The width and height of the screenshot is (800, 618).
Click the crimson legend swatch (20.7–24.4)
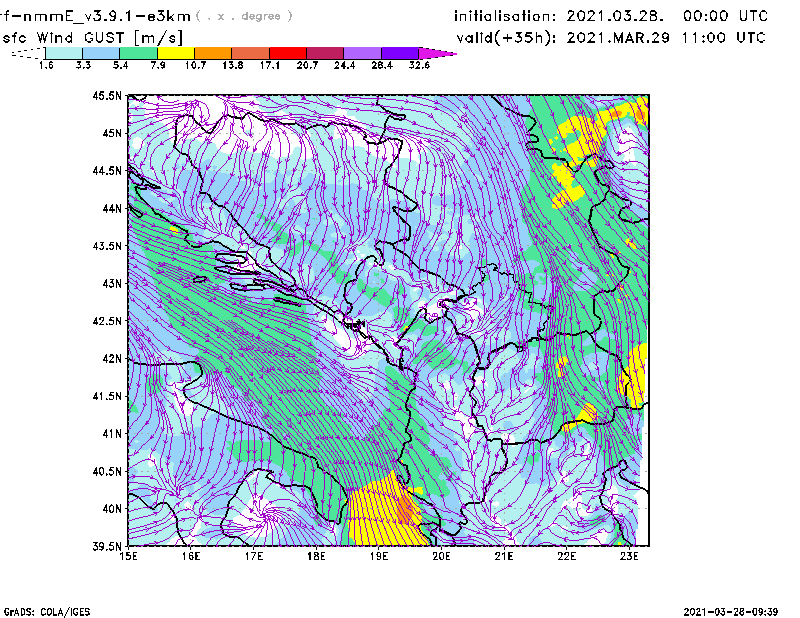326,53
